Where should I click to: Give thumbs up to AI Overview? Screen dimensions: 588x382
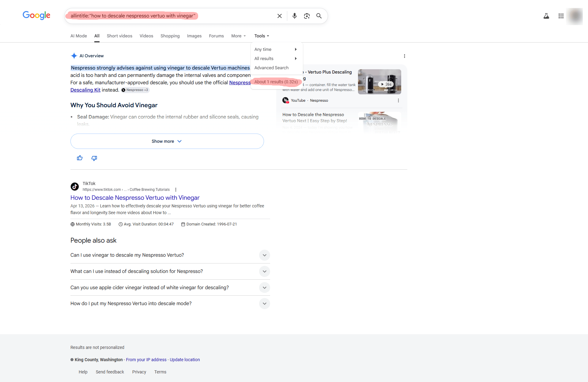click(80, 158)
